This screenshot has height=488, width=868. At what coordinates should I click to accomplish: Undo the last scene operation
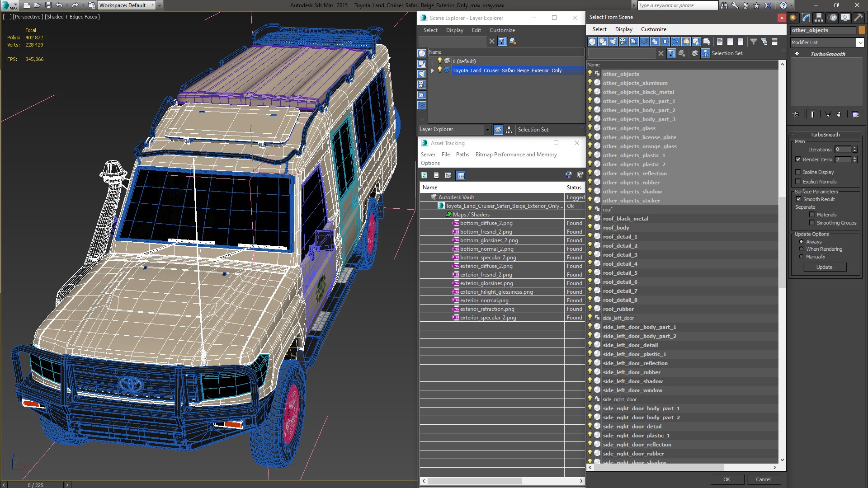(59, 5)
